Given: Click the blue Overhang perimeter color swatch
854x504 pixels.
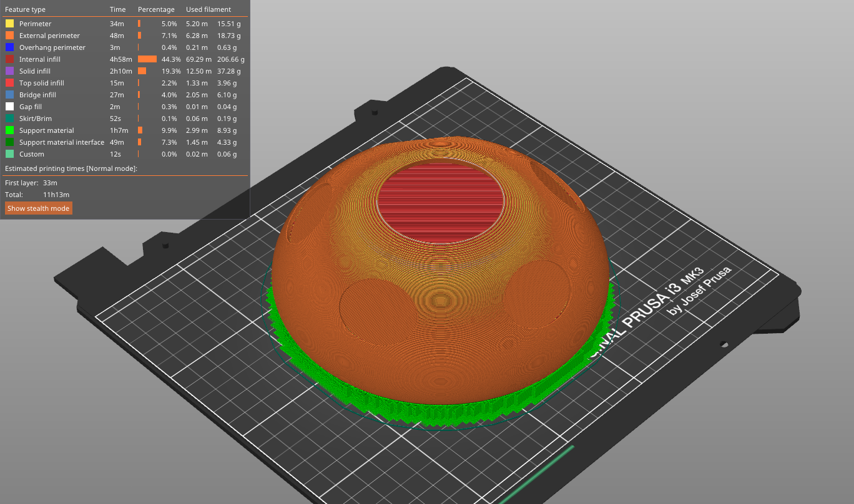Looking at the screenshot, I should tap(9, 47).
